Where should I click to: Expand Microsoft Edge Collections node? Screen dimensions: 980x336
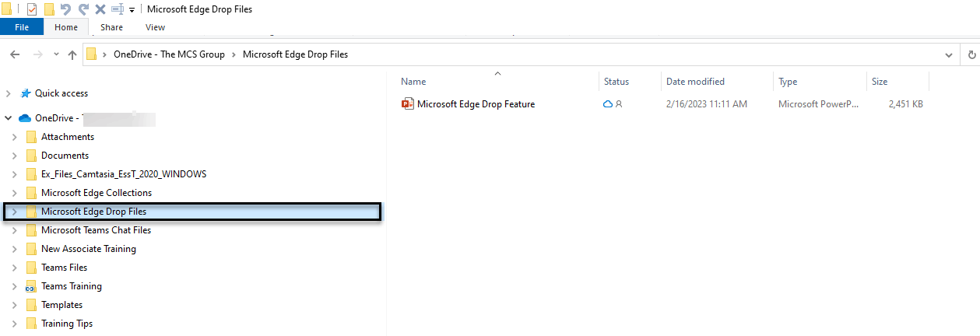(14, 193)
